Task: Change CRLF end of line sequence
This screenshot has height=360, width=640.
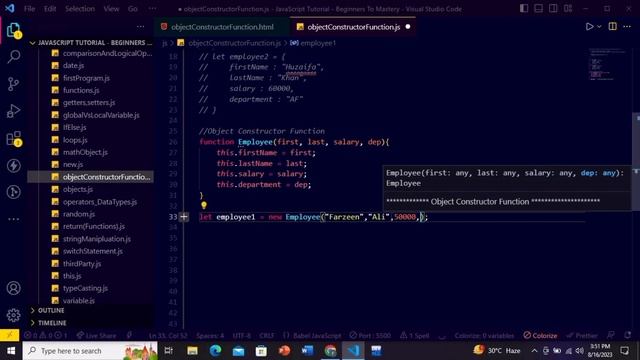Action: 267,336
